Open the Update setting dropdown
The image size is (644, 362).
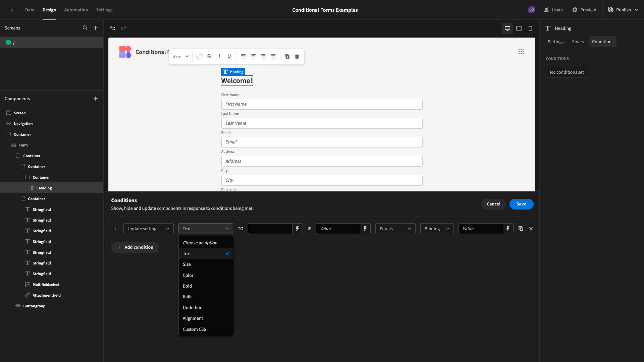pyautogui.click(x=149, y=229)
